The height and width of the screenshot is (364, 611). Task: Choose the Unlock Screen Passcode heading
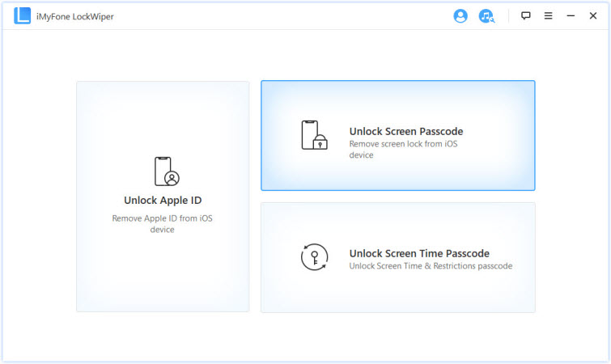(405, 131)
